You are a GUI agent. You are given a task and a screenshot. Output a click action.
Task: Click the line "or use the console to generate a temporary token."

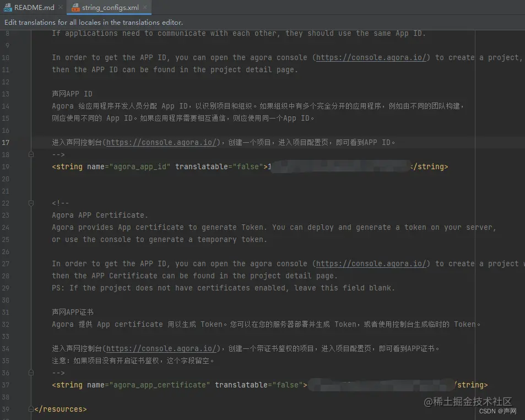click(159, 239)
